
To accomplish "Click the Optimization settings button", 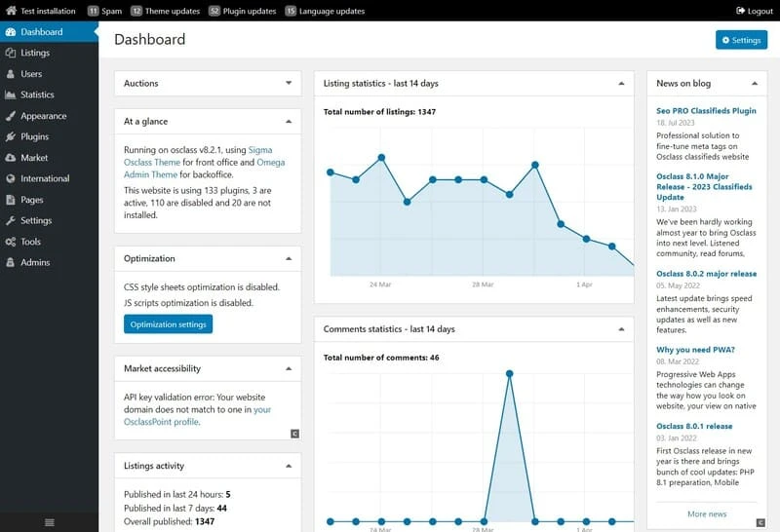I will pos(168,324).
